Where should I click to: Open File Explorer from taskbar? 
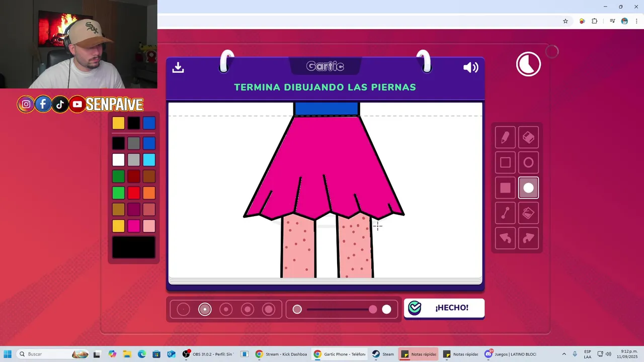point(127,354)
